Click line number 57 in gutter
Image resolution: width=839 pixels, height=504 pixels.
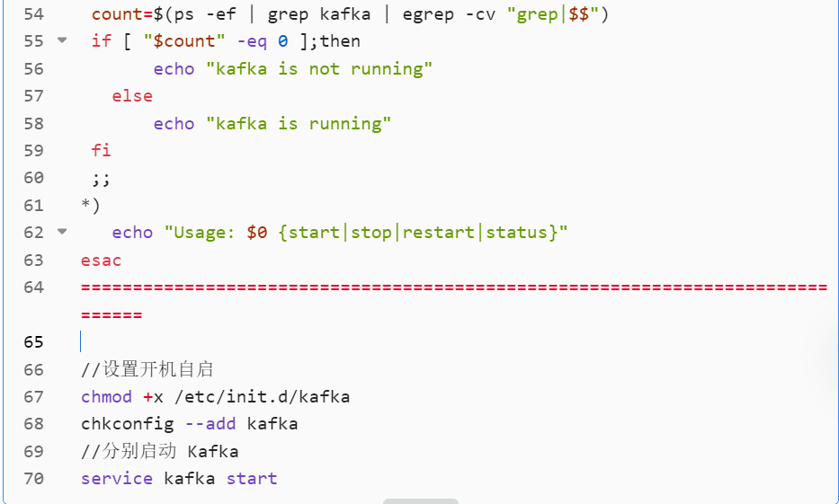(x=33, y=96)
